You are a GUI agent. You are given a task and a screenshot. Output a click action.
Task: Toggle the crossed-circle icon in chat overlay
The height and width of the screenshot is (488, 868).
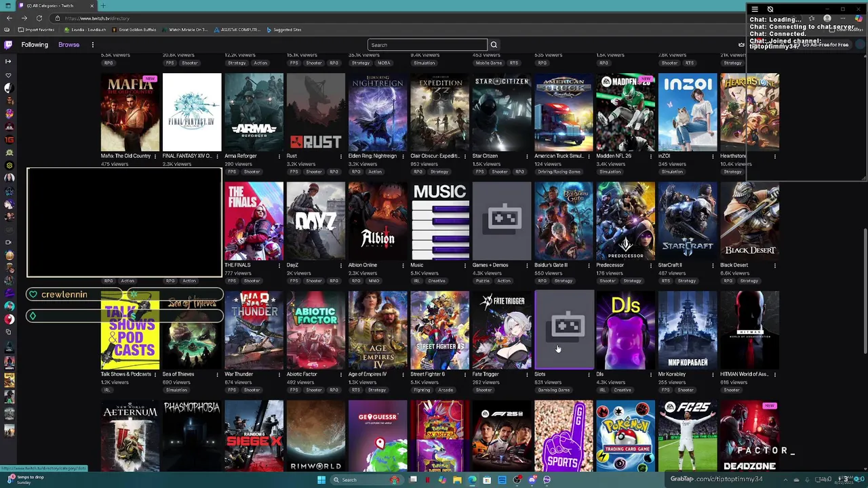pyautogui.click(x=770, y=9)
